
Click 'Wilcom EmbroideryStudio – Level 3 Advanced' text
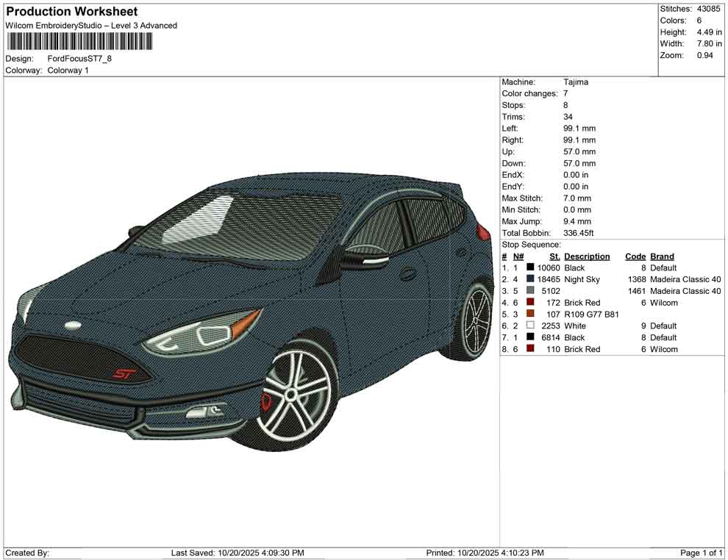[x=91, y=26]
